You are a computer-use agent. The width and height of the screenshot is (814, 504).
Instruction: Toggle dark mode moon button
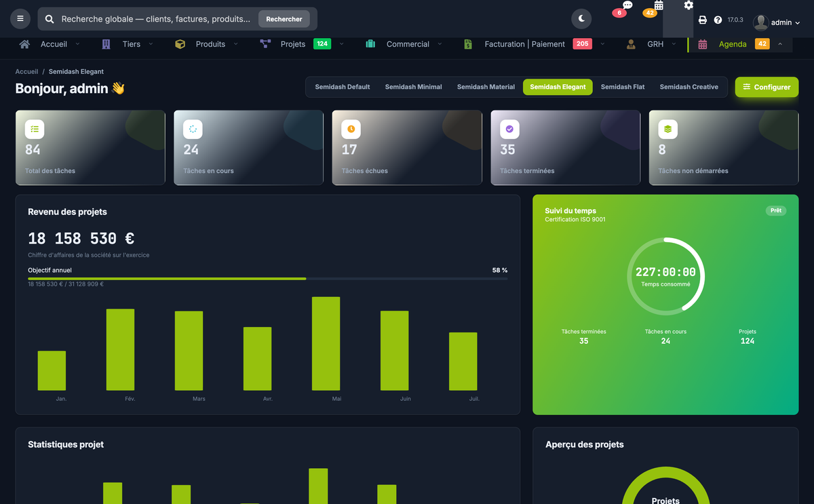[x=581, y=19]
